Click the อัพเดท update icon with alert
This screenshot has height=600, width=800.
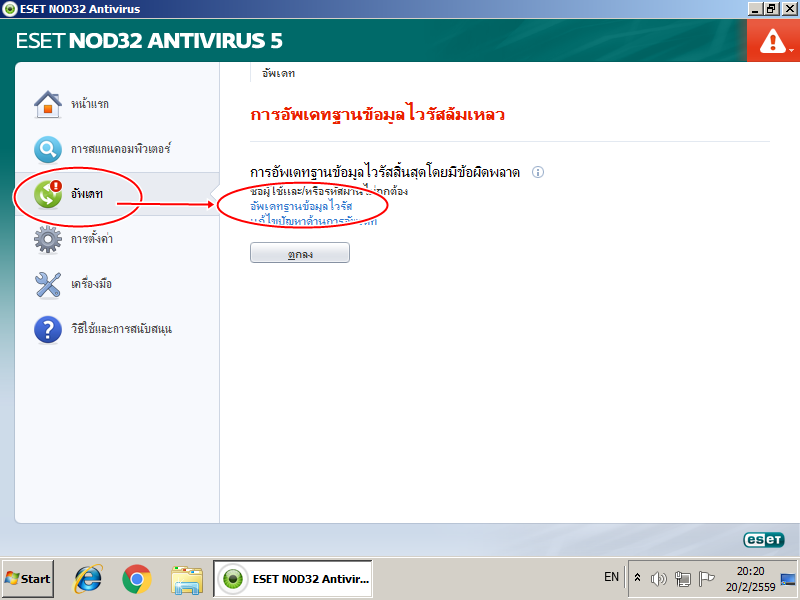47,194
